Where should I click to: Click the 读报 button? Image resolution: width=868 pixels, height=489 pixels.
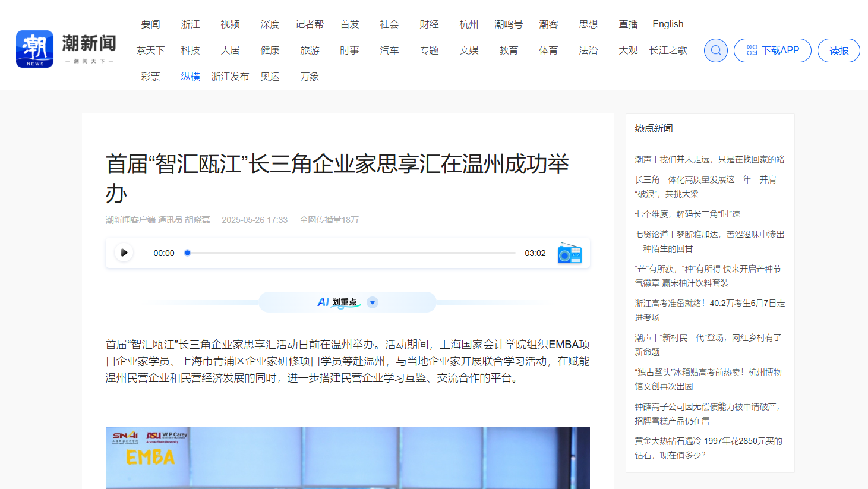tap(838, 51)
